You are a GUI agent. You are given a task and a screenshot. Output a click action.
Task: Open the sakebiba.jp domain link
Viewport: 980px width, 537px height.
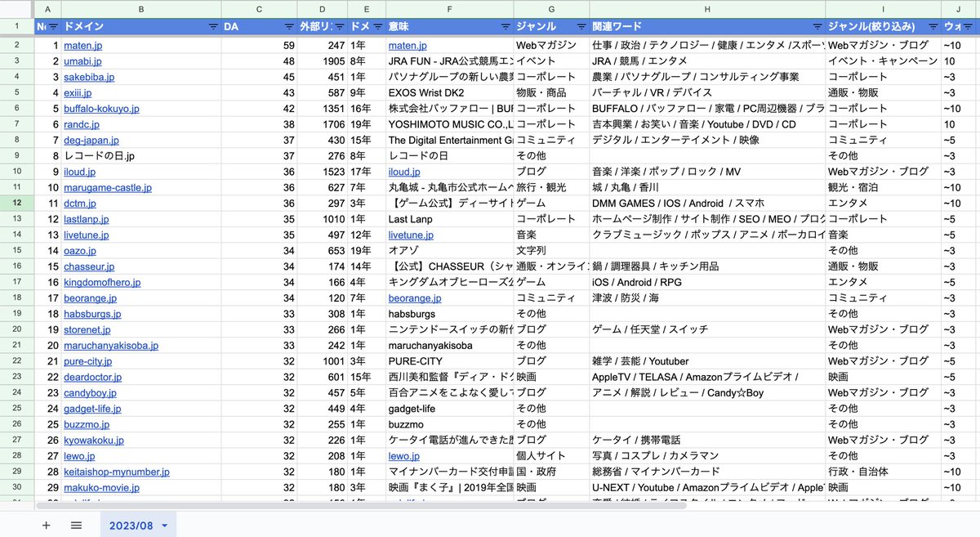coord(87,77)
